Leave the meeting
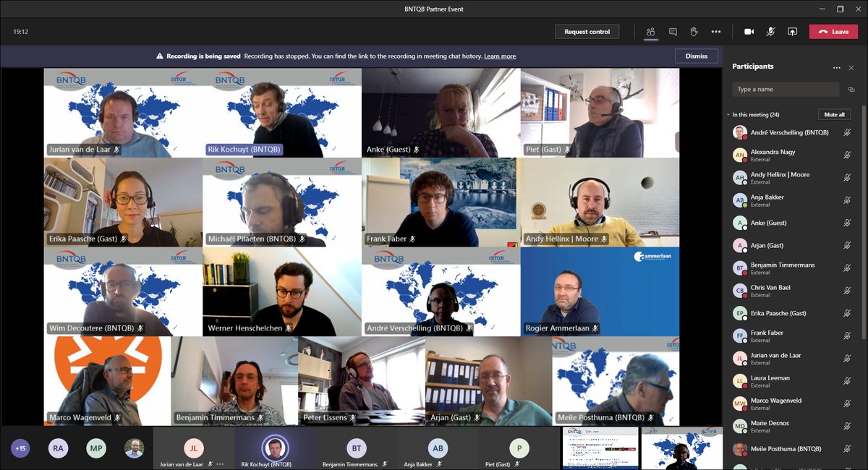868x470 pixels. [833, 32]
